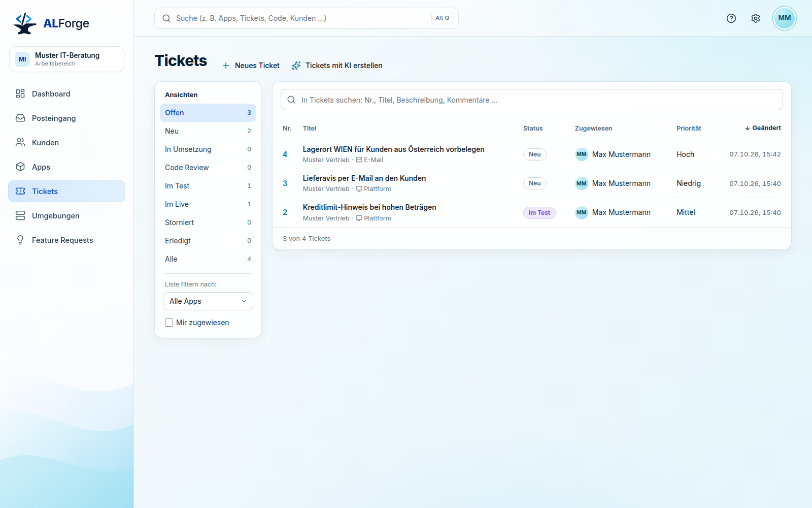Image resolution: width=812 pixels, height=508 pixels.
Task: Open Umgebungen in sidebar
Action: [x=66, y=216]
